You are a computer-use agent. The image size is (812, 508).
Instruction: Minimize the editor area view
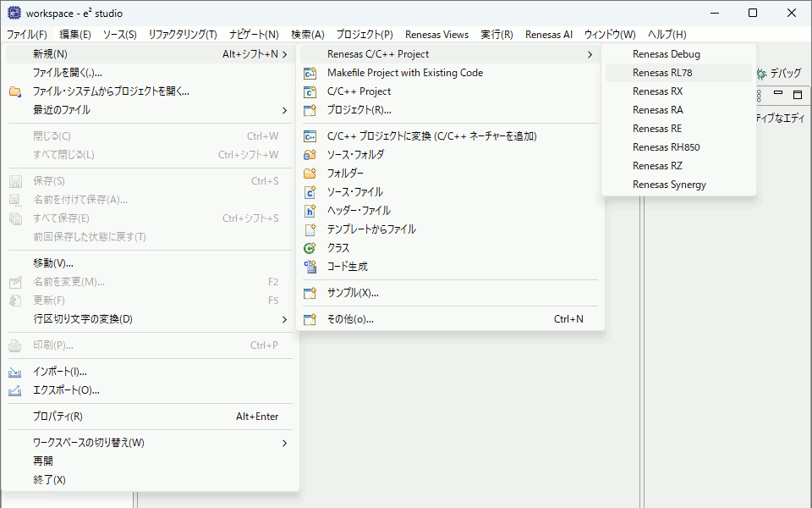(x=778, y=93)
